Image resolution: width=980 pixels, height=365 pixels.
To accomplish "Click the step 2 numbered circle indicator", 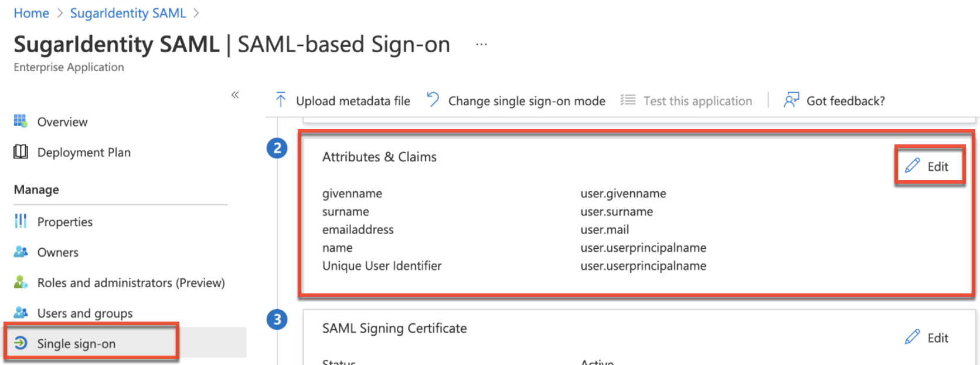I will point(276,148).
